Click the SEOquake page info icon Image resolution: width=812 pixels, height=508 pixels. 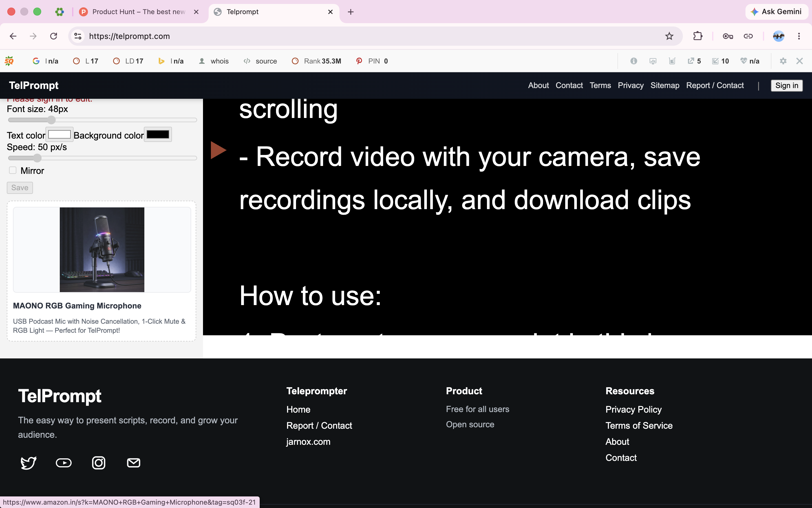pyautogui.click(x=634, y=61)
